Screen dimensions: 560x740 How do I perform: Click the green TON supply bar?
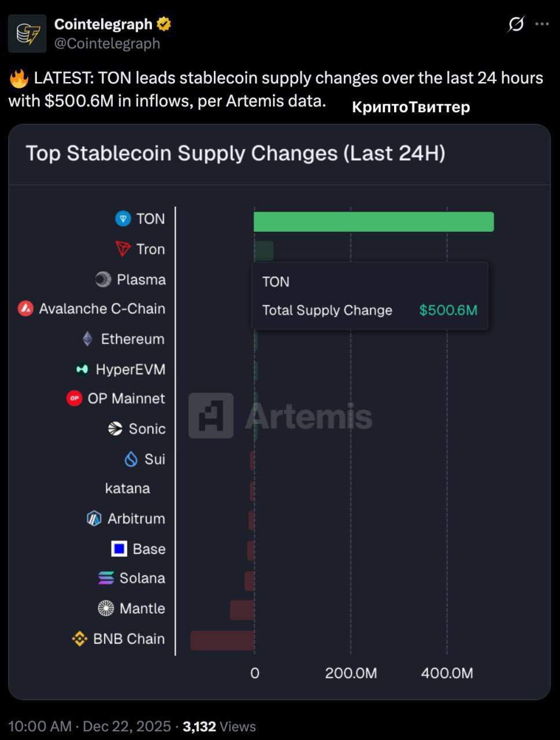373,222
